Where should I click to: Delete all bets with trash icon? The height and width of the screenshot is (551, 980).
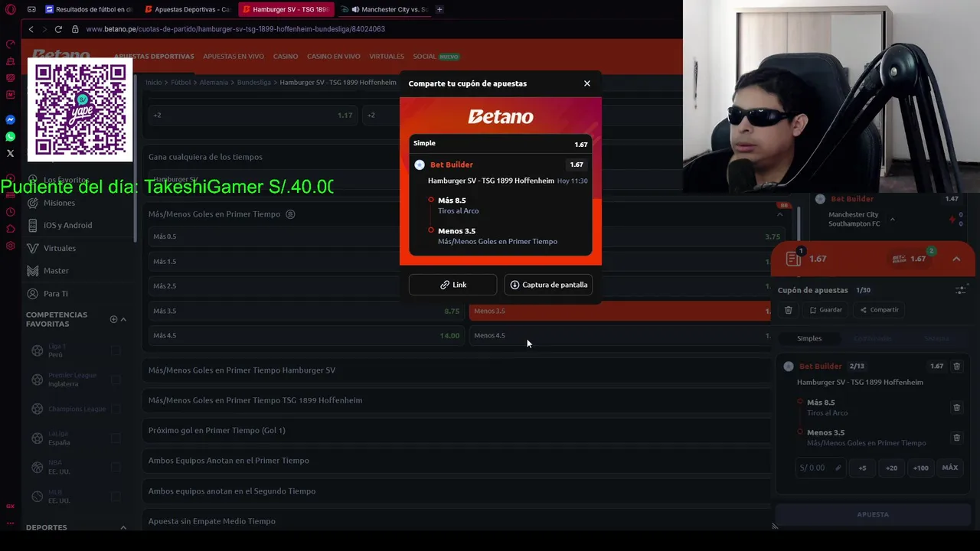click(788, 310)
